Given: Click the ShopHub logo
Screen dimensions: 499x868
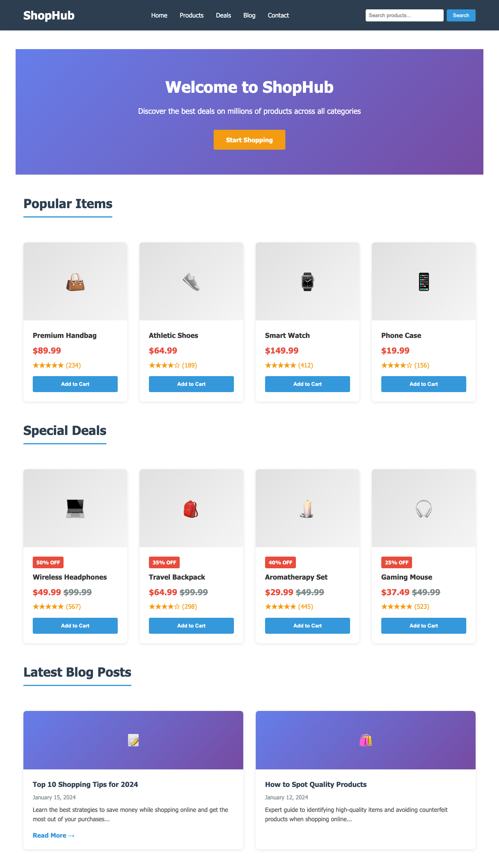Looking at the screenshot, I should point(48,15).
